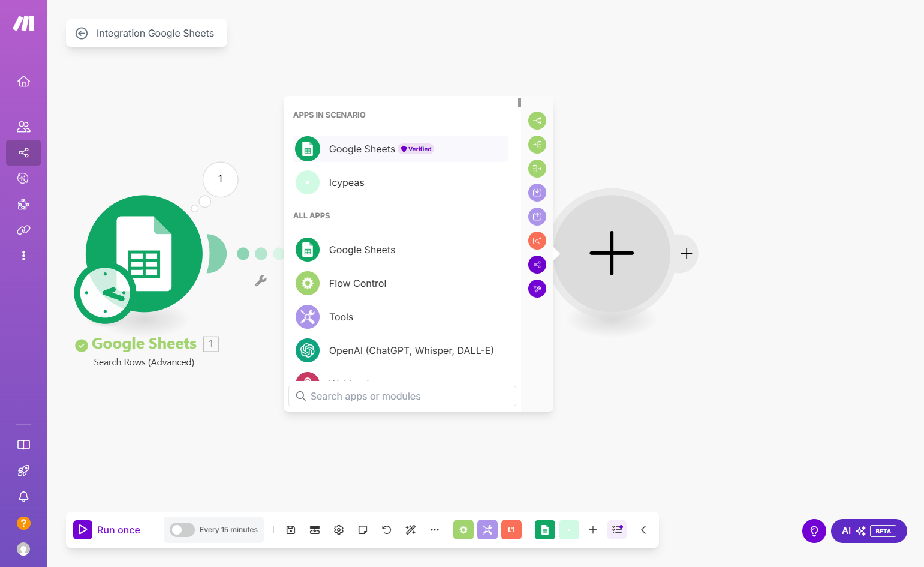Open the rocket icon in the sidebar

click(x=23, y=470)
